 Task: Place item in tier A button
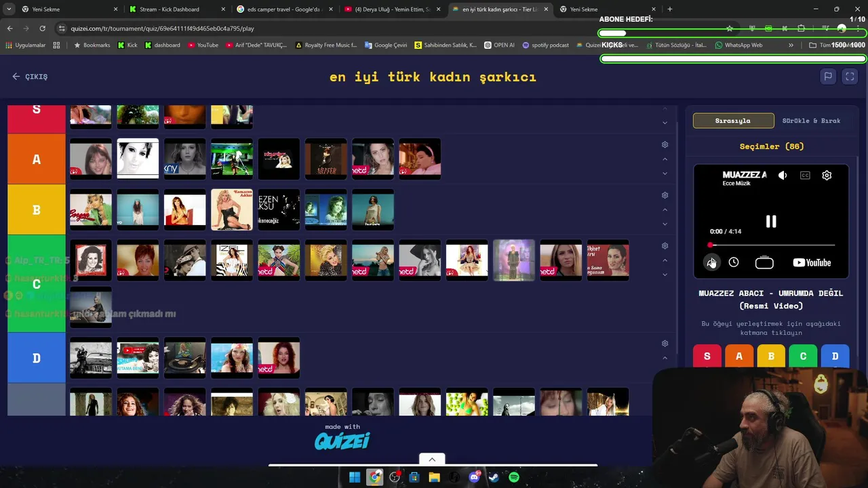pos(739,357)
